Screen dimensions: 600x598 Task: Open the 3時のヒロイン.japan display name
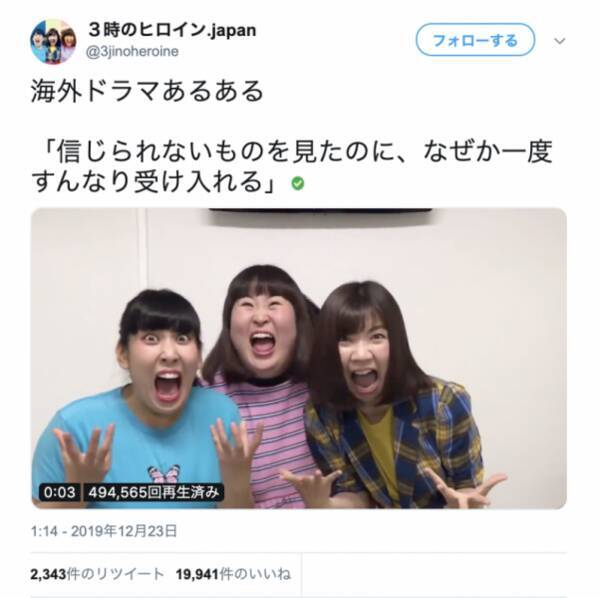(x=172, y=30)
